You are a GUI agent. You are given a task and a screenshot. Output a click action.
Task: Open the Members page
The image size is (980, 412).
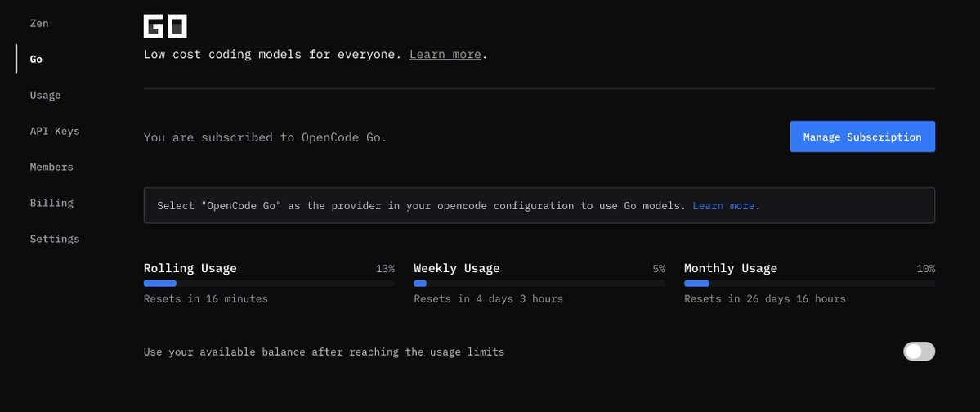pos(51,167)
